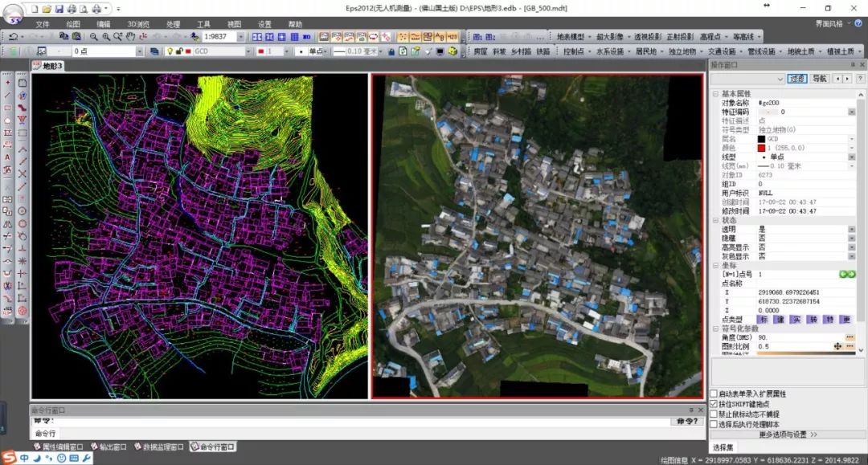Click the zoom in magnifier icon
Screen dimensions: 868x465
[x=106, y=37]
